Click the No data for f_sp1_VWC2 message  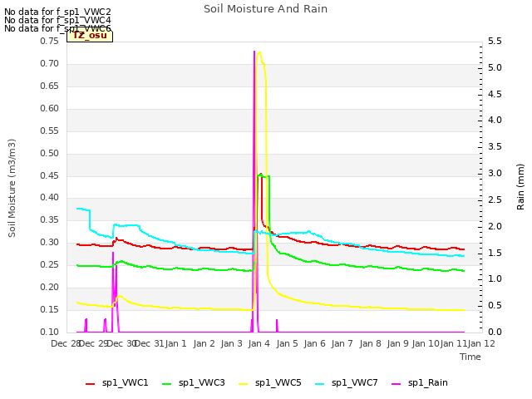tap(57, 12)
